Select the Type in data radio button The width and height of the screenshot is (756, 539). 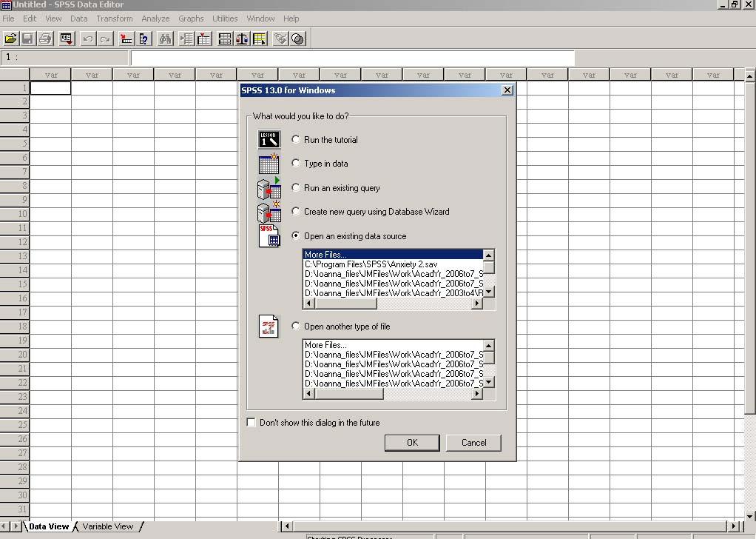[x=296, y=163]
